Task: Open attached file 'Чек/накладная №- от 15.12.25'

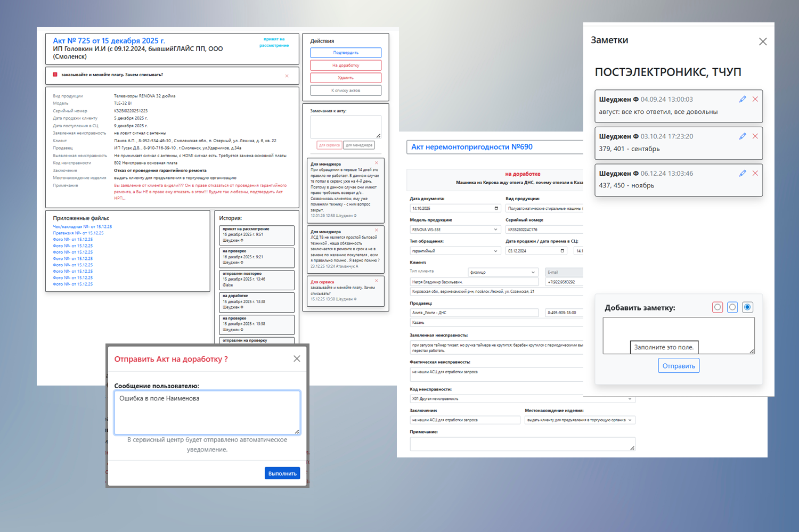Action: (83, 227)
